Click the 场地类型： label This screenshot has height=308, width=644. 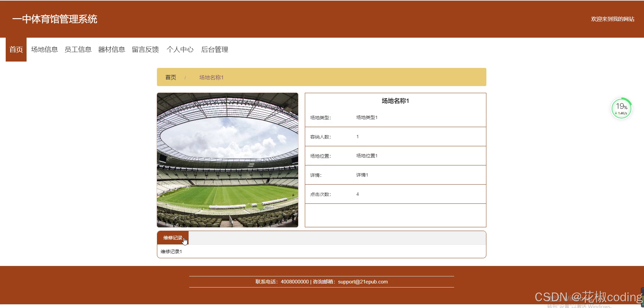point(321,118)
